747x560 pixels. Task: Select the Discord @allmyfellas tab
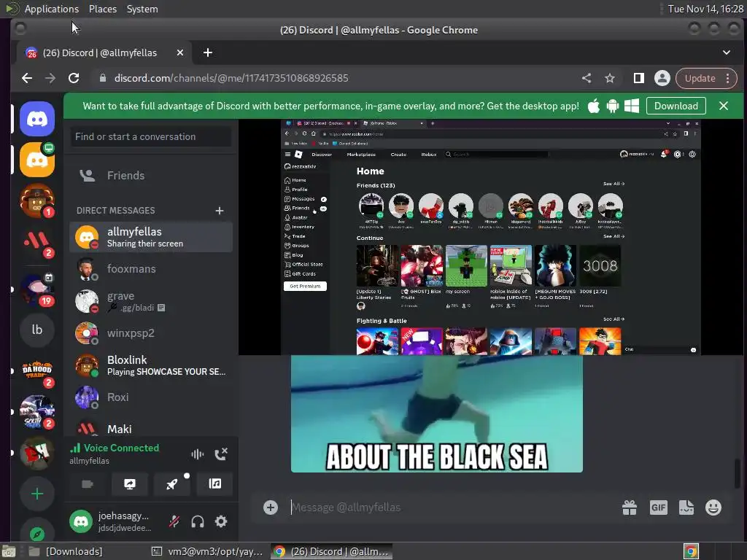(x=104, y=52)
